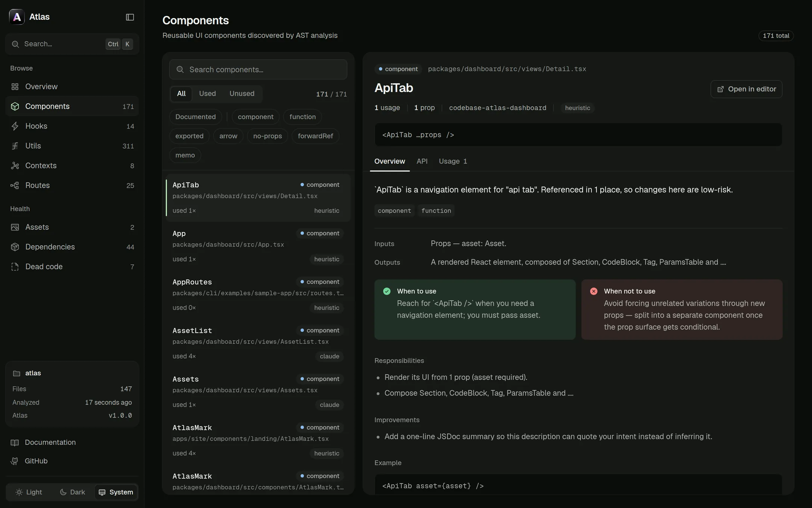This screenshot has width=812, height=508.
Task: Click Open in editor button
Action: pos(746,89)
